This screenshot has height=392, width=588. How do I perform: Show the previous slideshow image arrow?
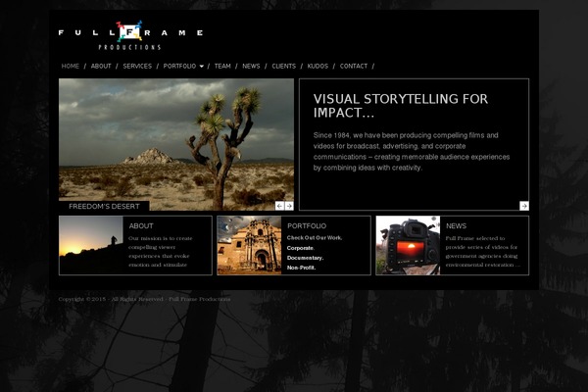coord(279,206)
